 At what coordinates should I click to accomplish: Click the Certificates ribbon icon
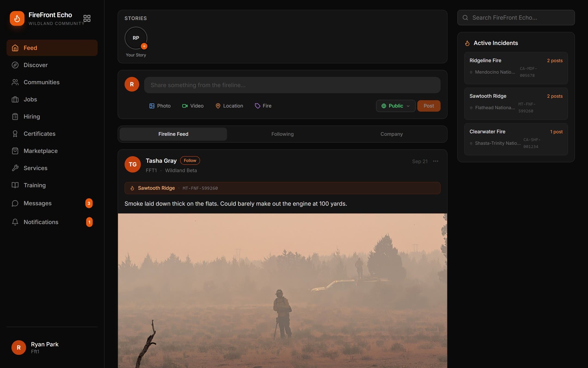[x=15, y=134]
